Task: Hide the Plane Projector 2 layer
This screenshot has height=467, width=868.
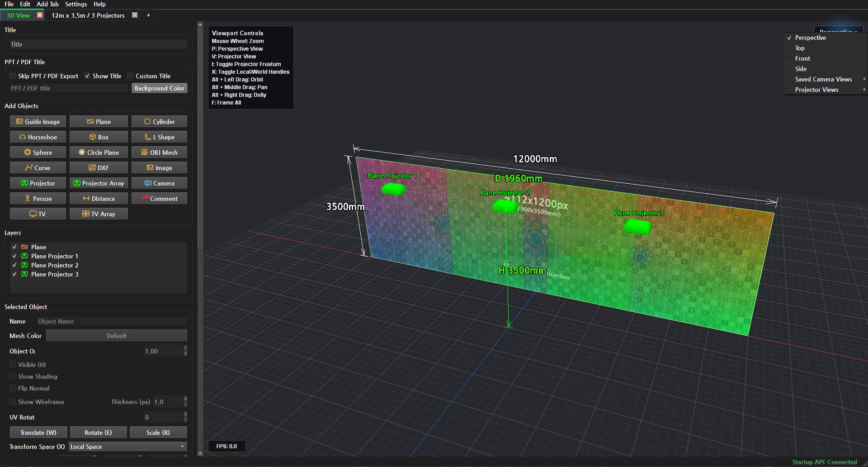Action: click(x=14, y=265)
